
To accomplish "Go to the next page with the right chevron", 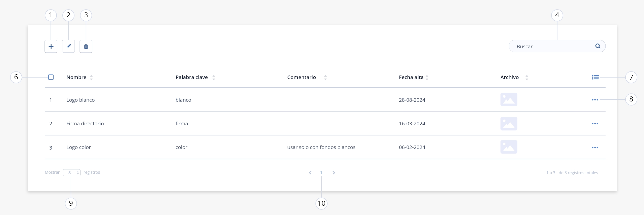I will 334,173.
